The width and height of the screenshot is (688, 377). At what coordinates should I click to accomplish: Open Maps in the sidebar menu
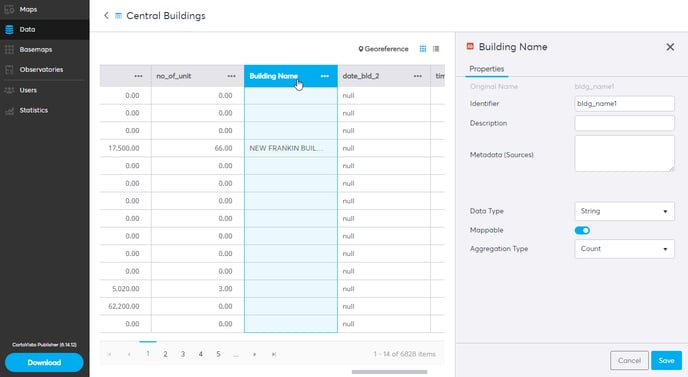pyautogui.click(x=28, y=9)
